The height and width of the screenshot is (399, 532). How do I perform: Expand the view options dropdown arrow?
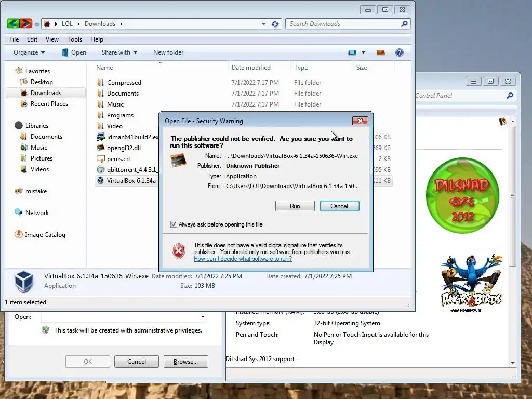point(363,52)
